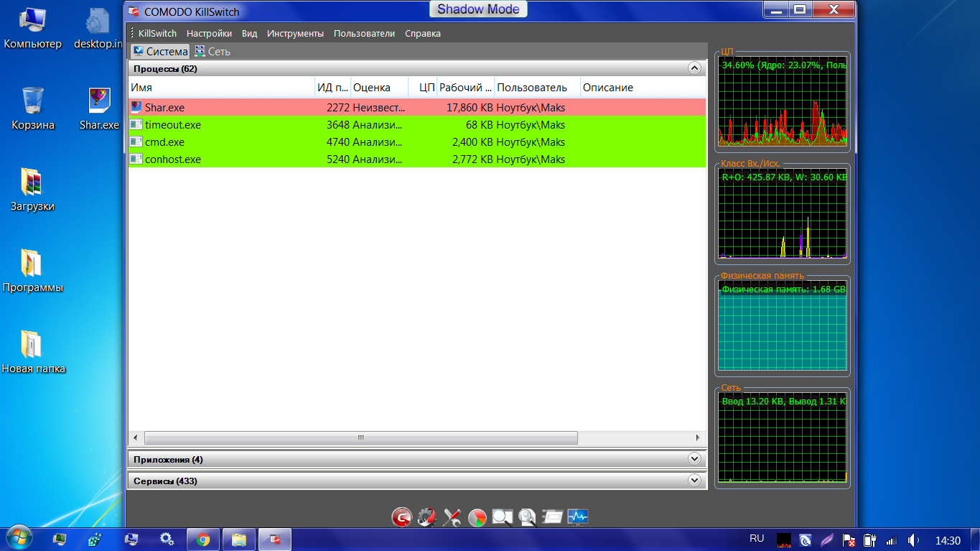Expand the Сервисы (433) section

tap(694, 480)
